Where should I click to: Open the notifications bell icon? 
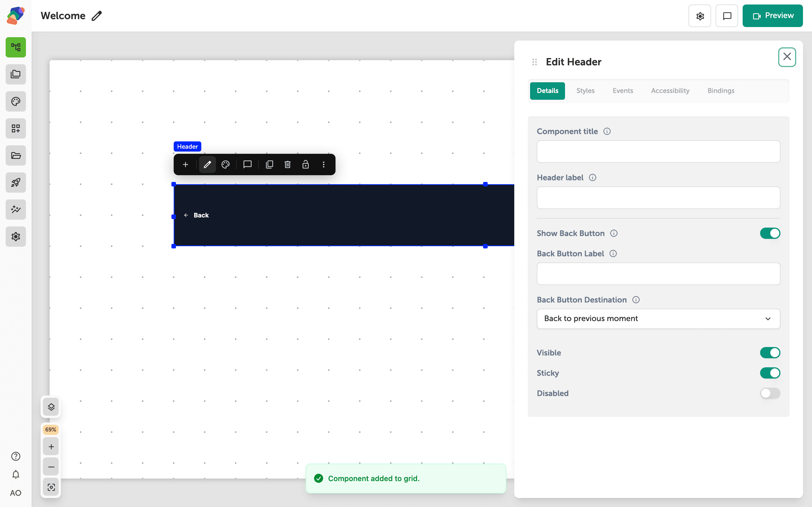pos(16,475)
